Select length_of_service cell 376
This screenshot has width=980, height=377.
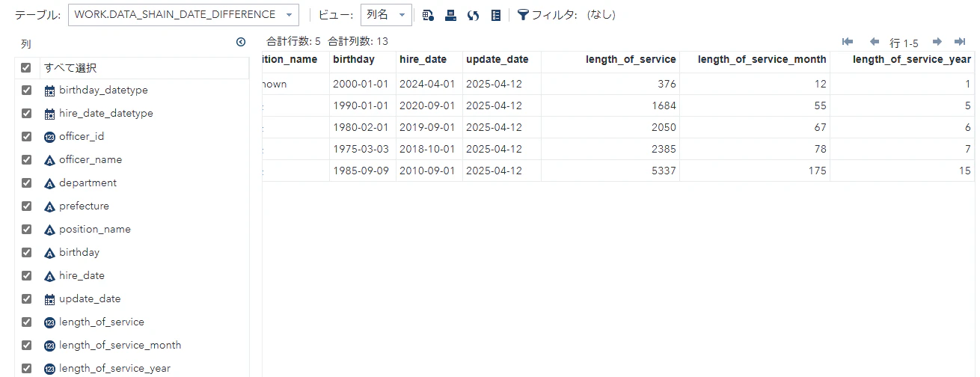coord(610,85)
